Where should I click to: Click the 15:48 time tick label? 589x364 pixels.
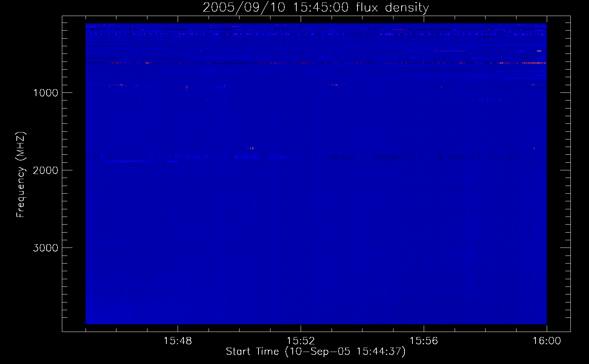point(178,341)
